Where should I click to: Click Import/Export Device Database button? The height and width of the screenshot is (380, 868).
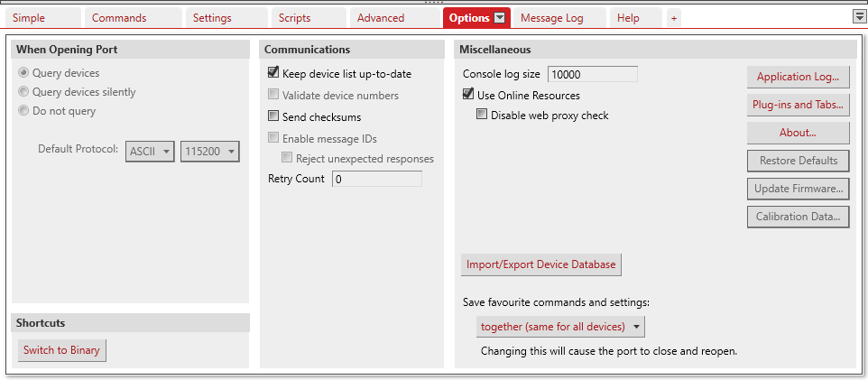pyautogui.click(x=541, y=264)
